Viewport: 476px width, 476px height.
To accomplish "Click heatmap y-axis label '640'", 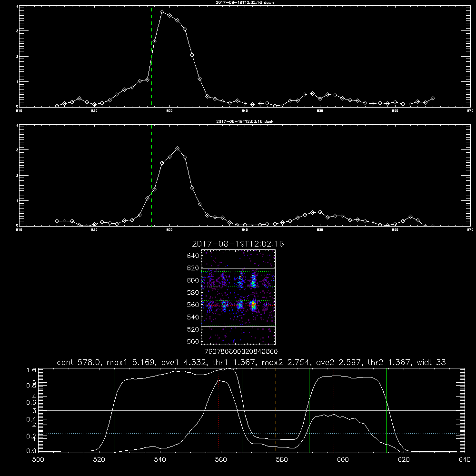I will [x=193, y=256].
